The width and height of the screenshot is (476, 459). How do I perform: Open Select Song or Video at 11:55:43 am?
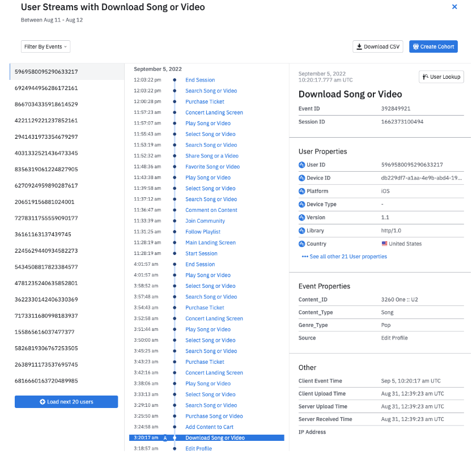click(x=210, y=134)
